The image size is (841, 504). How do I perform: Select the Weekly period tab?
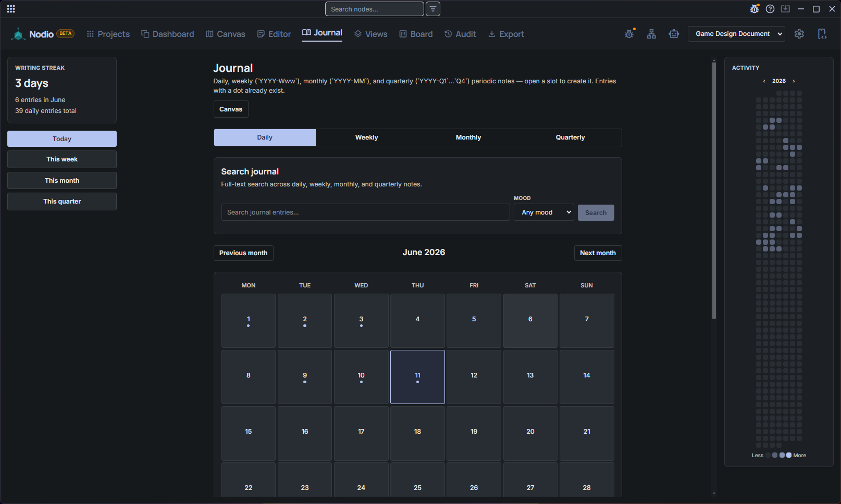pyautogui.click(x=367, y=137)
